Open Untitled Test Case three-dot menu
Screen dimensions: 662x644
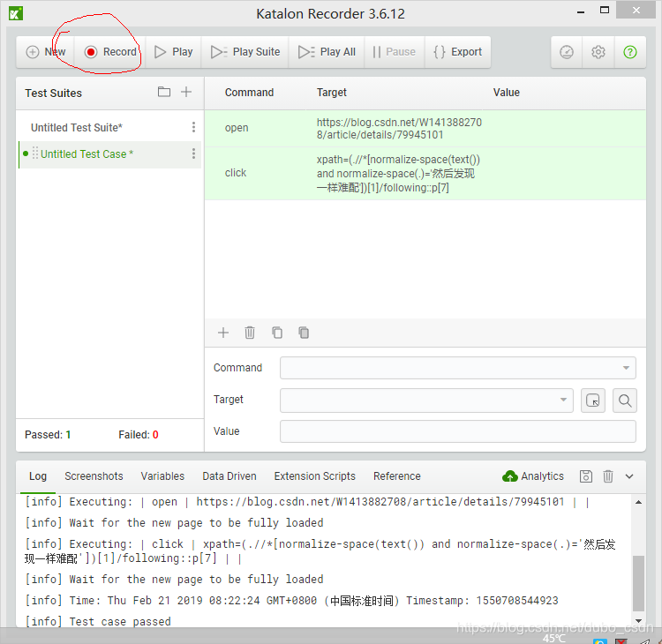[x=193, y=154]
